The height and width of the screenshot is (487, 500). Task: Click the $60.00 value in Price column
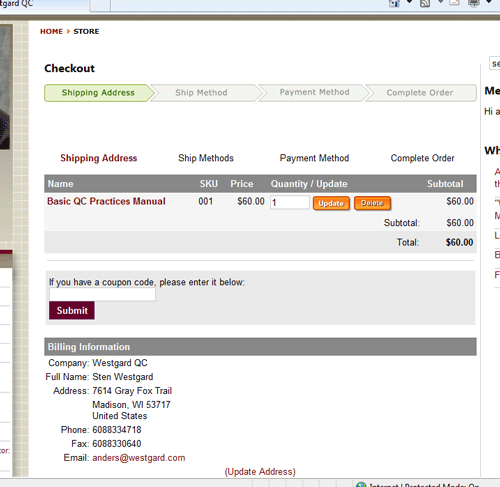coord(251,201)
